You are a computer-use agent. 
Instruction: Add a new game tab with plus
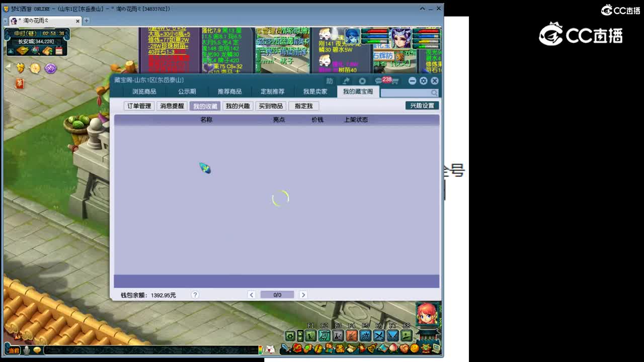coord(87,21)
